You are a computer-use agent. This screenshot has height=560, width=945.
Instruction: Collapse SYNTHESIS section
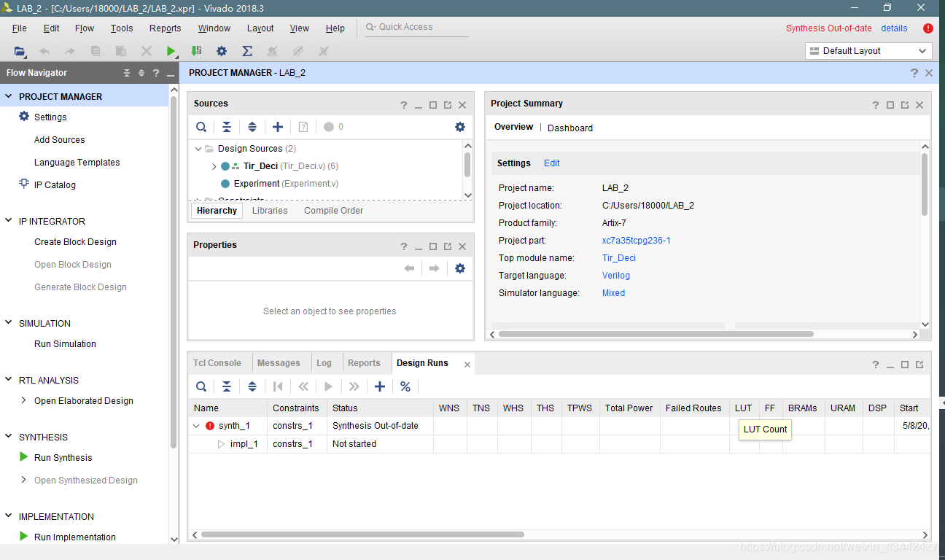9,437
